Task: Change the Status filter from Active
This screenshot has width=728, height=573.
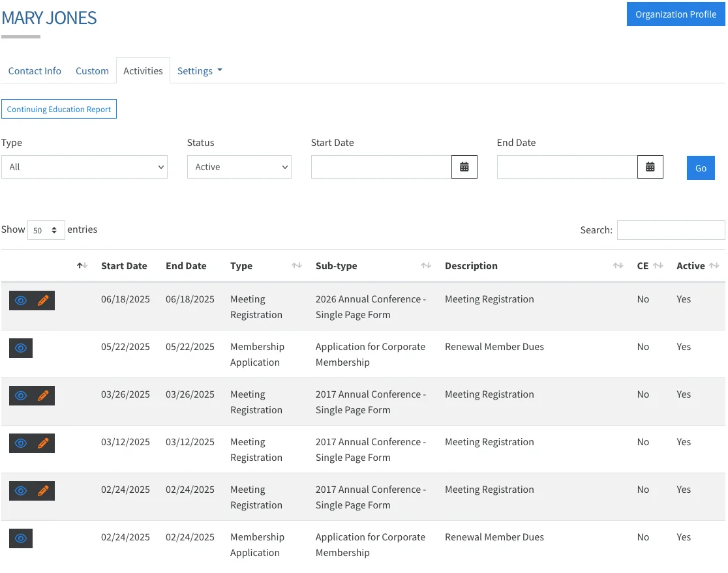Action: pyautogui.click(x=239, y=167)
